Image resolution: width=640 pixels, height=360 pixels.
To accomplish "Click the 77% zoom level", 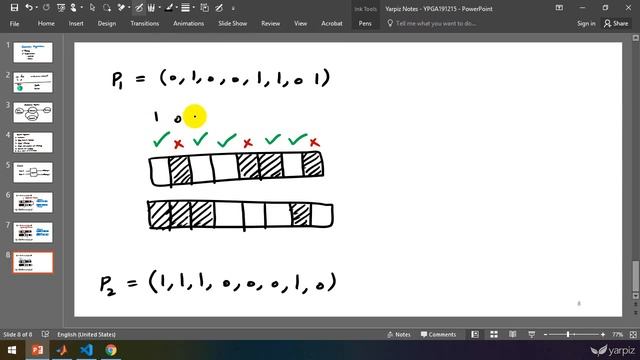I will (618, 334).
